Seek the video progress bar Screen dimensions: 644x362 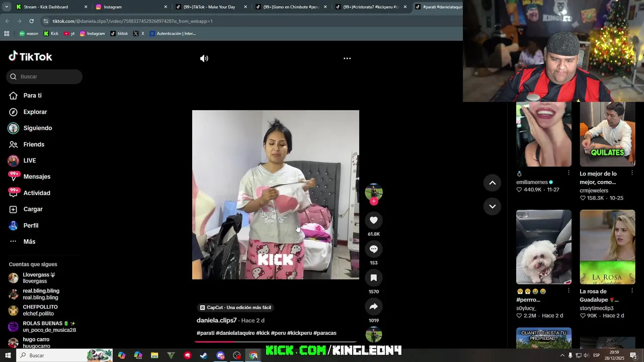[276, 341]
